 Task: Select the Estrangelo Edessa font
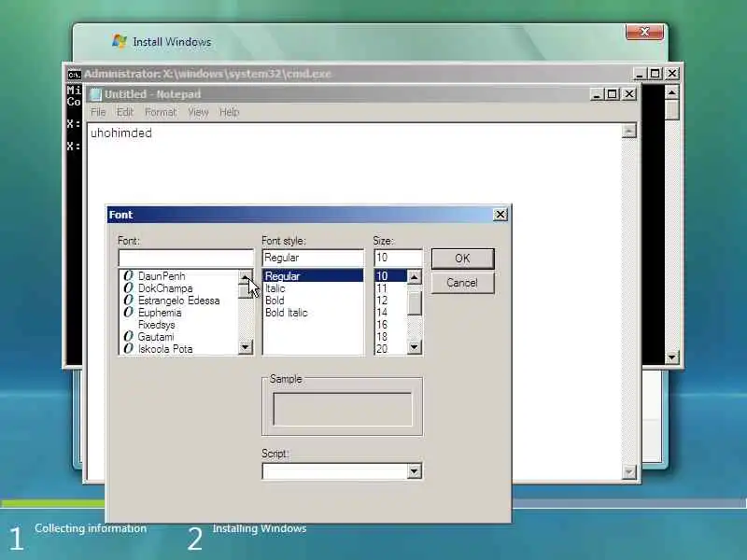pos(178,301)
